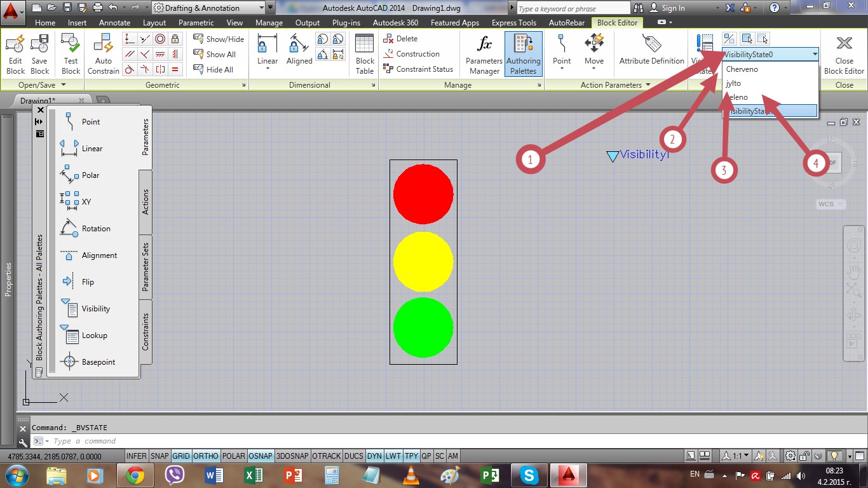The width and height of the screenshot is (868, 488).
Task: Open the Annotate ribbon tab
Action: [x=114, y=22]
